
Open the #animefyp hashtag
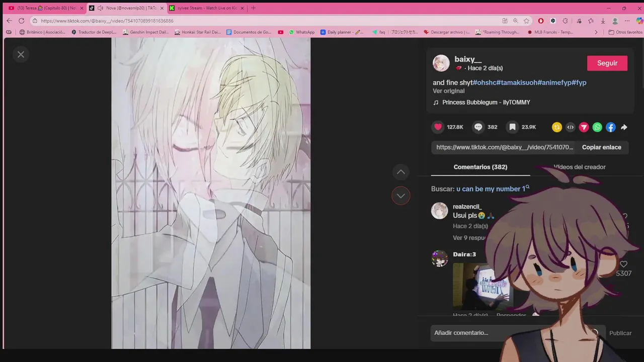click(x=554, y=82)
